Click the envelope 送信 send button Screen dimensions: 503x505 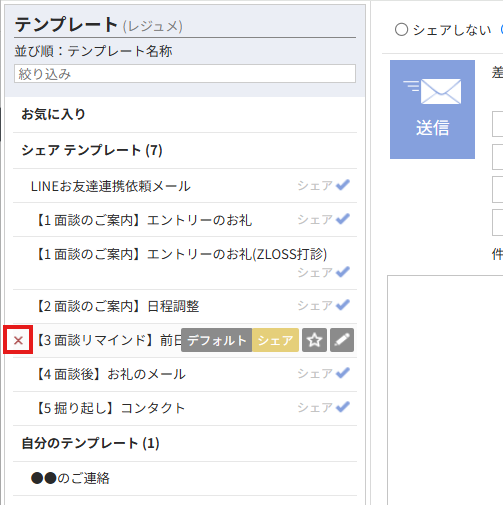tap(432, 109)
